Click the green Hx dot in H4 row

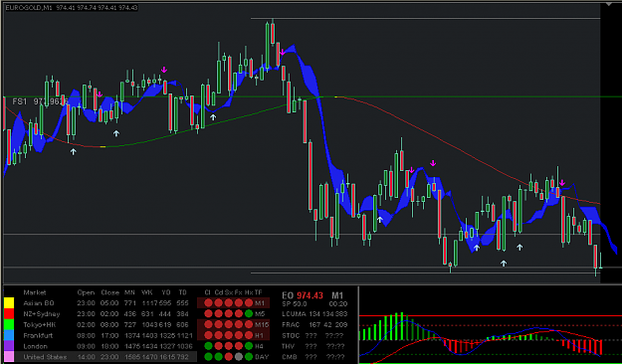(249, 346)
